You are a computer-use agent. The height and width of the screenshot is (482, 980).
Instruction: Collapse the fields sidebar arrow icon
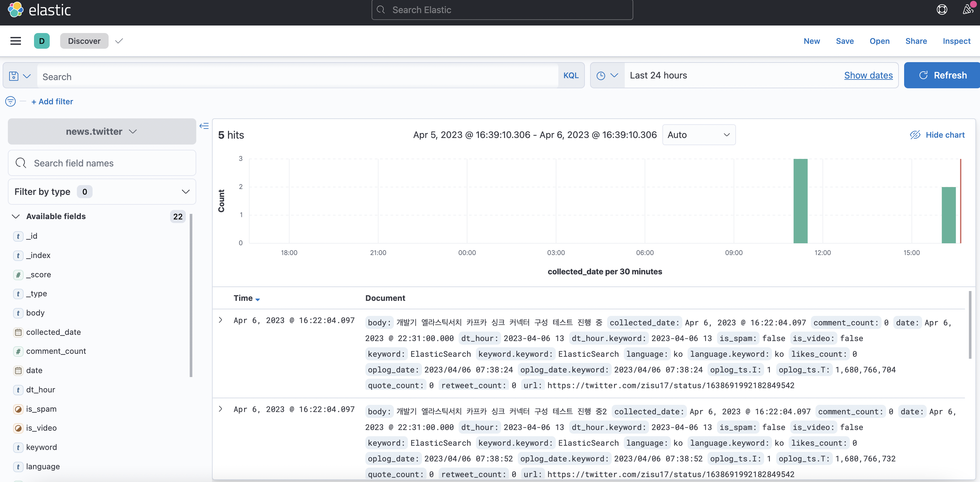204,126
